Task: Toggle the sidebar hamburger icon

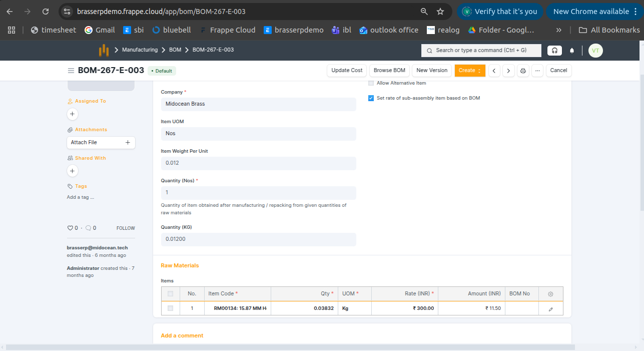Action: pyautogui.click(x=71, y=71)
